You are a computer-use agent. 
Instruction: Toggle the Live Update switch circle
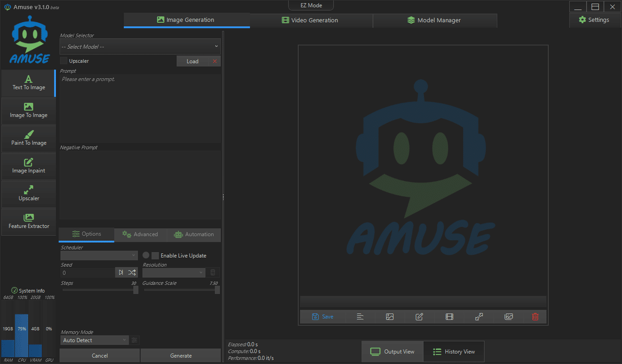[x=145, y=255]
